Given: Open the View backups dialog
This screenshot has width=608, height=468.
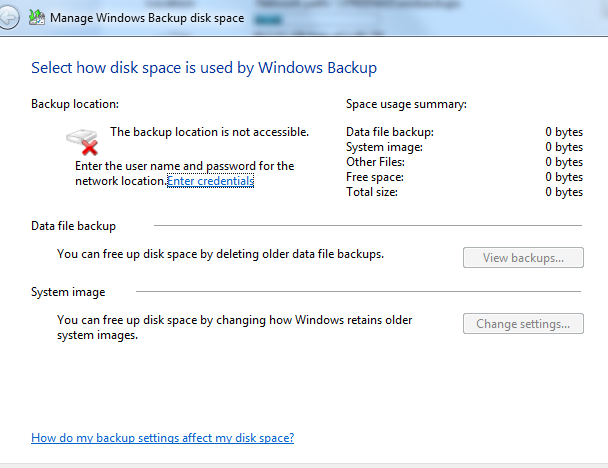Looking at the screenshot, I should pyautogui.click(x=523, y=258).
